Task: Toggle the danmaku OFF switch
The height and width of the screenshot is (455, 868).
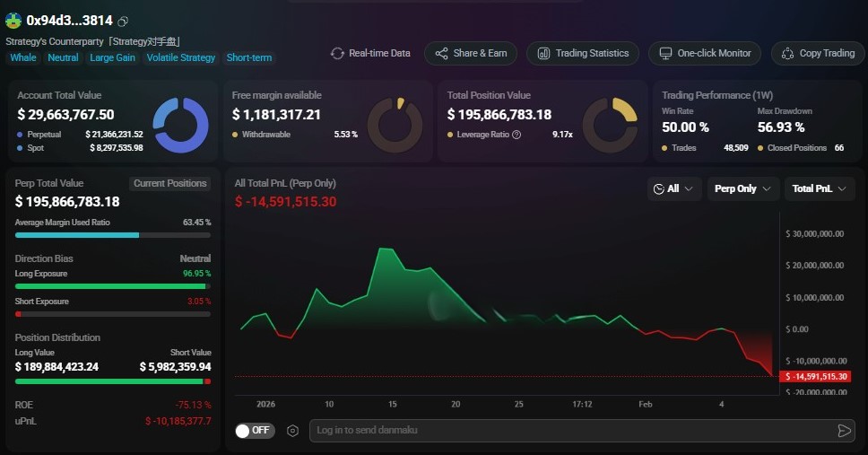Action: [255, 431]
